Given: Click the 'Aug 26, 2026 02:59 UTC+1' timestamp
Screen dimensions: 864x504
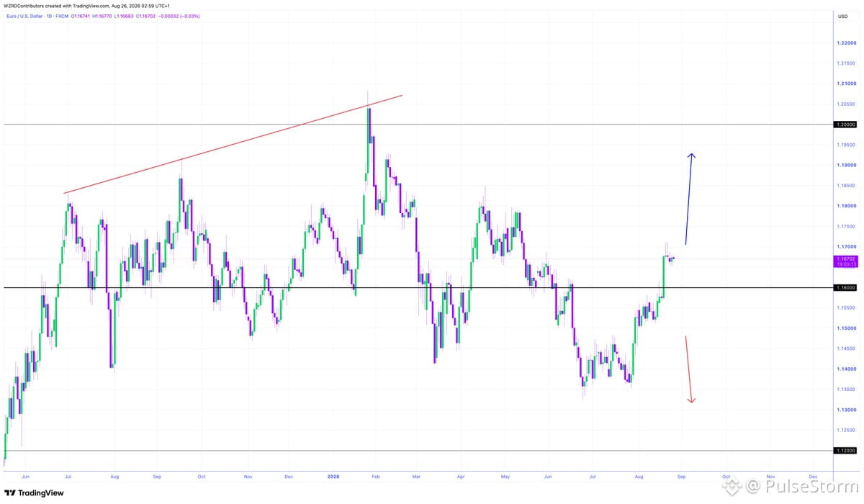Looking at the screenshot, I should pos(142,6).
